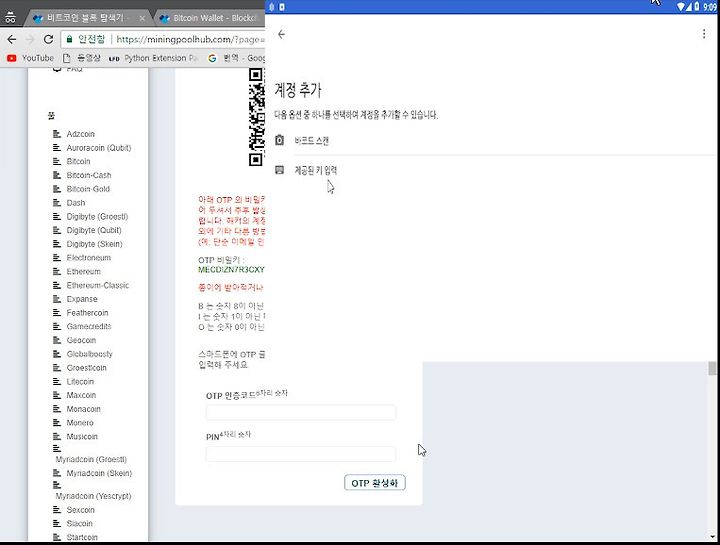Open the Python Extension bookmark
The height and width of the screenshot is (545, 720).
[153, 58]
